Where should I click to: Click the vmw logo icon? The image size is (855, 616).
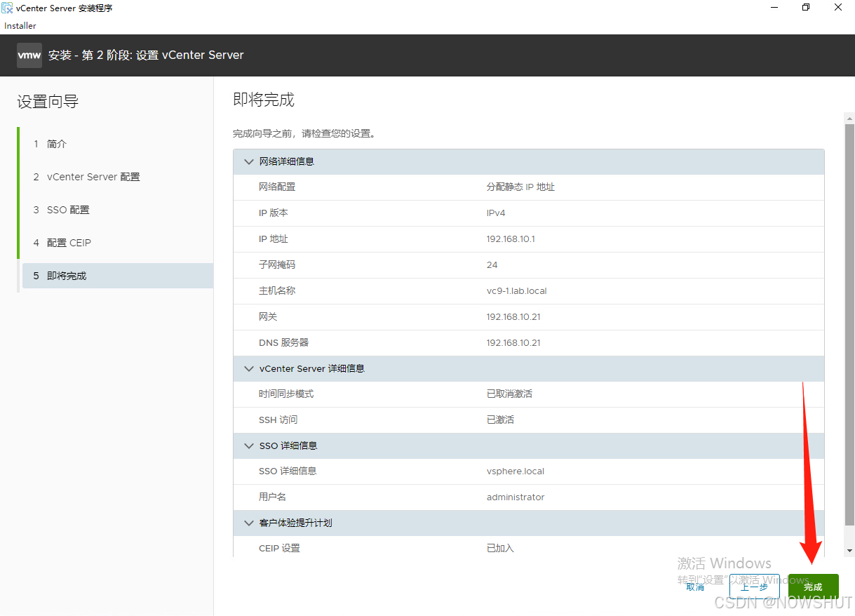click(x=29, y=55)
